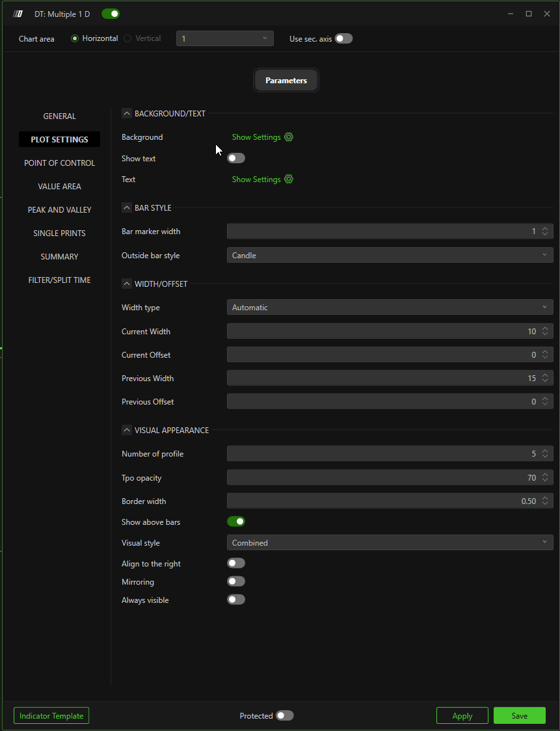The image size is (560, 731).
Task: Select the Horizontal chart area radio button
Action: (75, 38)
